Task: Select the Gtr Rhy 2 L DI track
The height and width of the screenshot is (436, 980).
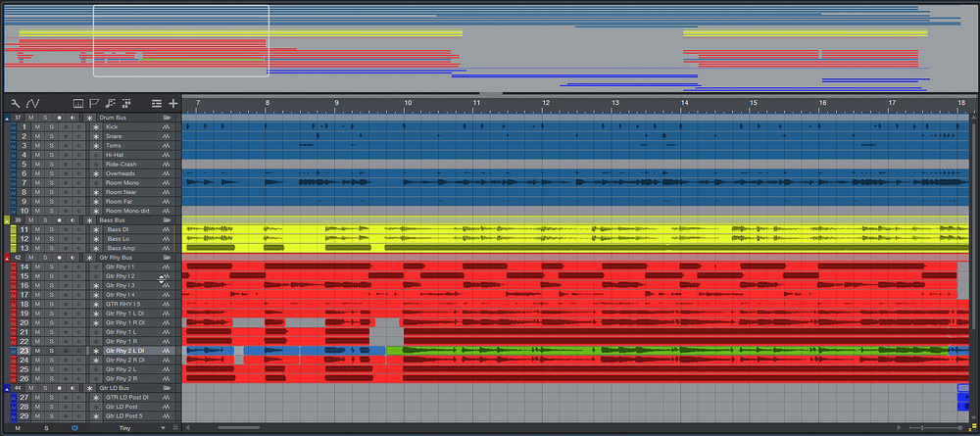Action: pyautogui.click(x=125, y=351)
